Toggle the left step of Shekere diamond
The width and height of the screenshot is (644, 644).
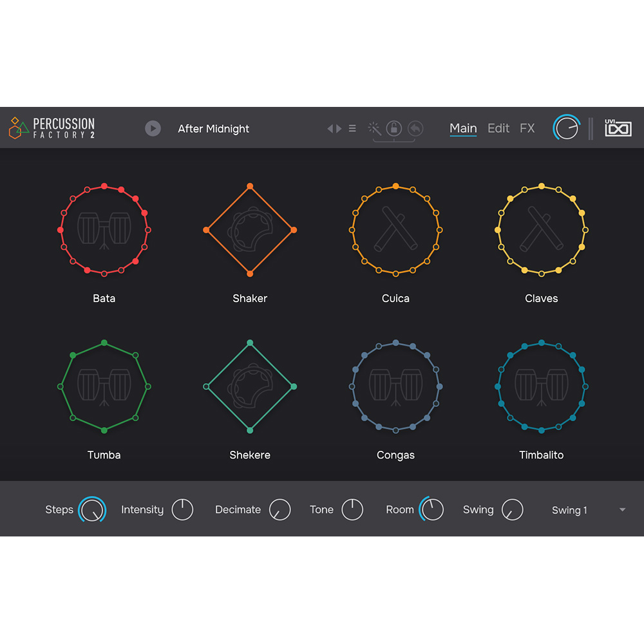pyautogui.click(x=206, y=386)
